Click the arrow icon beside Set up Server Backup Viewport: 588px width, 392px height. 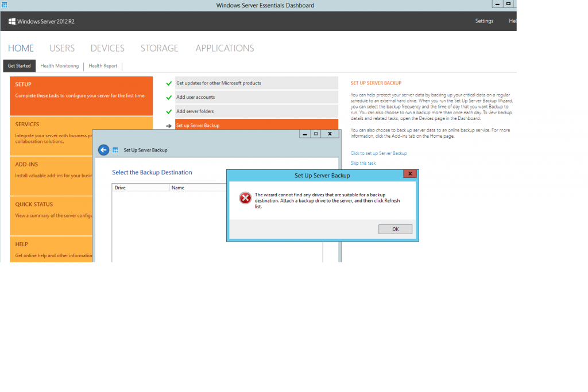coord(169,126)
